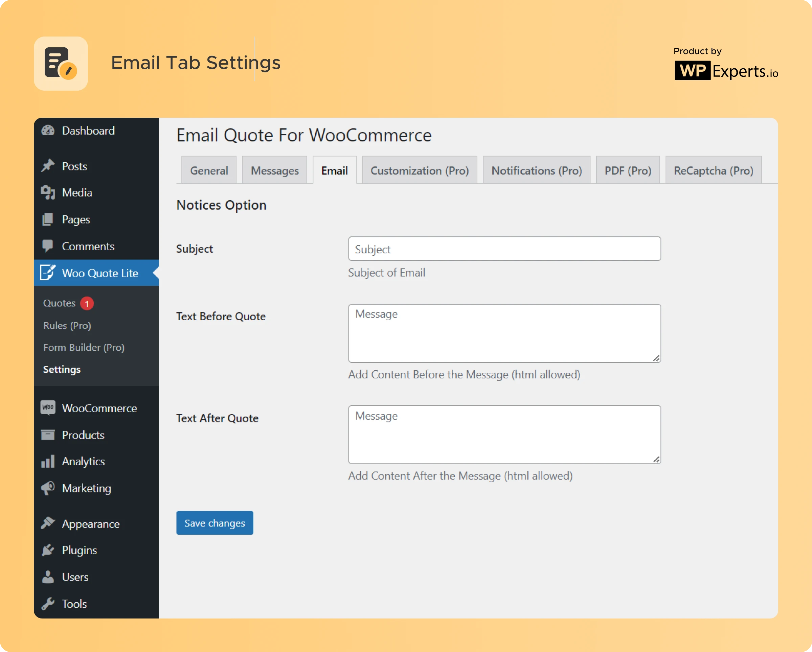Open Pages menu item
Screen dimensions: 812x652
(96, 219)
